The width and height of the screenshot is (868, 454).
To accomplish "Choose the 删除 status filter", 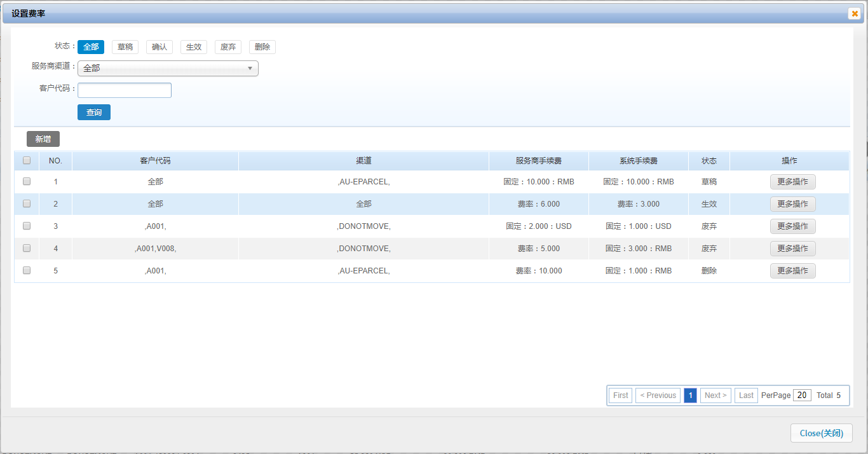I will (262, 47).
